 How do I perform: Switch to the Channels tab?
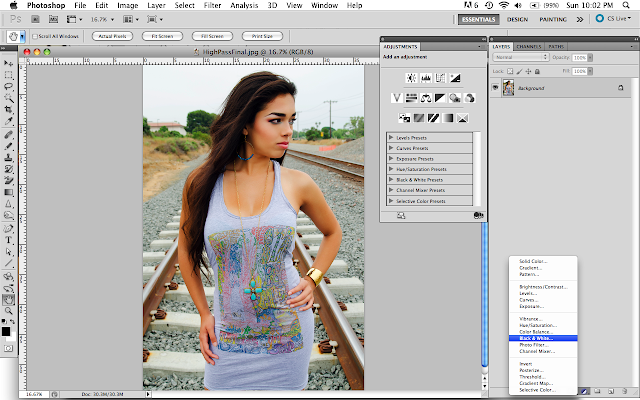[x=529, y=47]
